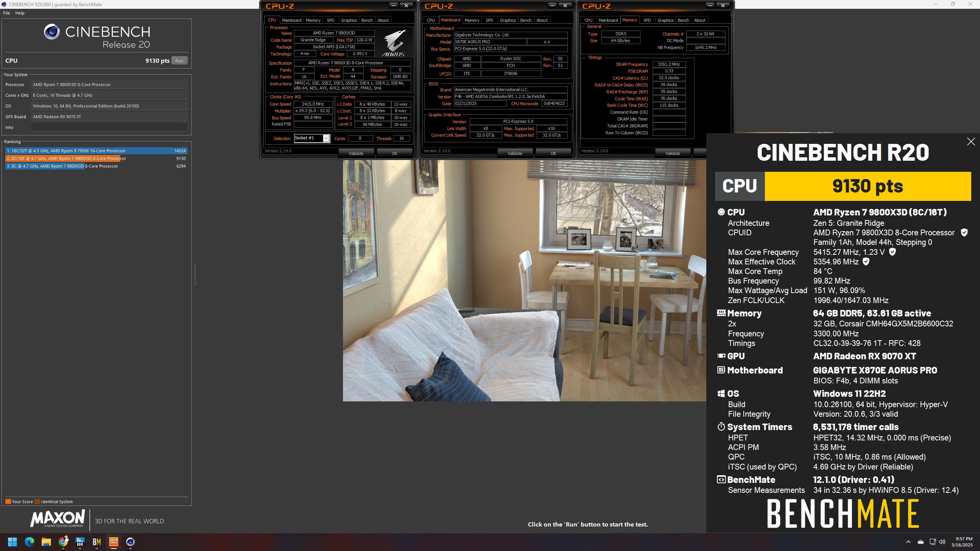Open BenchMate via its BM taskbar icon
This screenshot has width=980, height=551.
pos(97,542)
